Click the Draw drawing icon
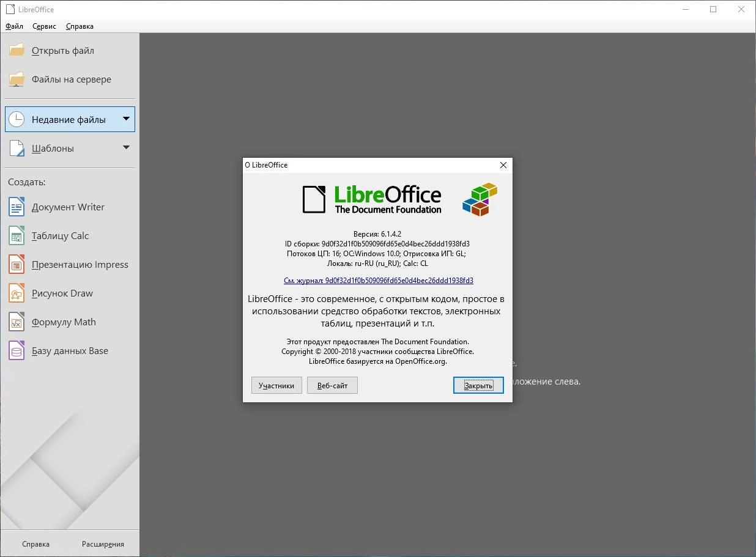The width and height of the screenshot is (756, 557). tap(17, 293)
